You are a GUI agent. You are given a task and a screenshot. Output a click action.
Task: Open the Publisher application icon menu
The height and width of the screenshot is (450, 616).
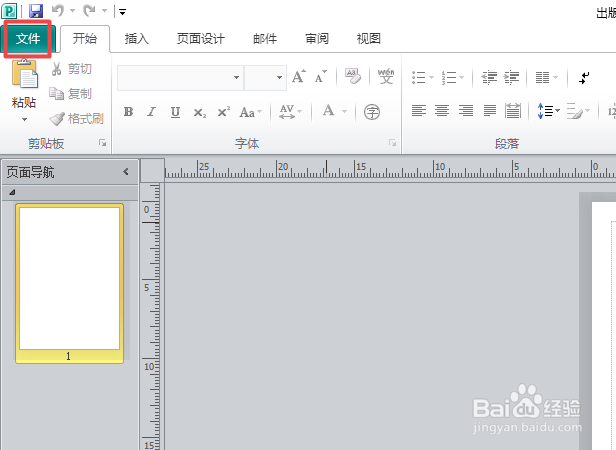9,11
